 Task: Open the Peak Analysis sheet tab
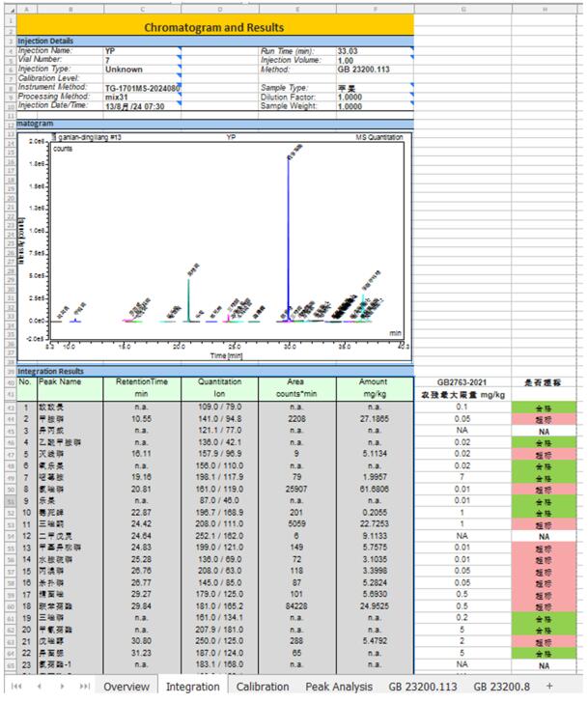tap(339, 686)
